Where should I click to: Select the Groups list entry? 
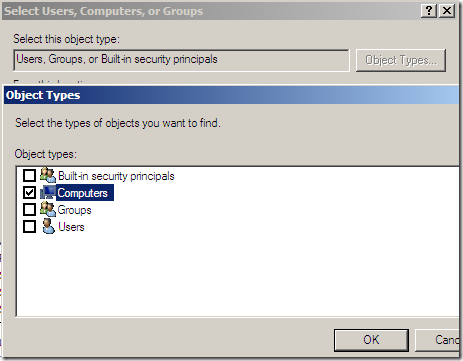point(74,210)
